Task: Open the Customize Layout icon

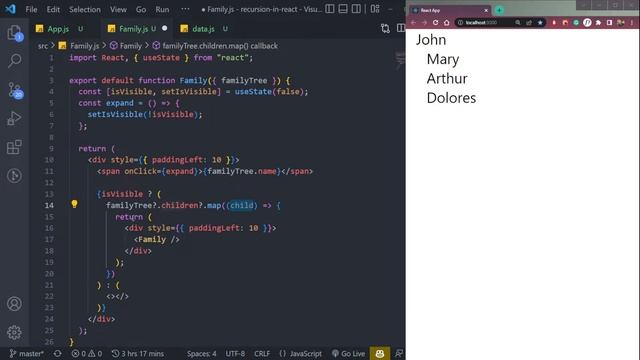Action: pos(375,9)
